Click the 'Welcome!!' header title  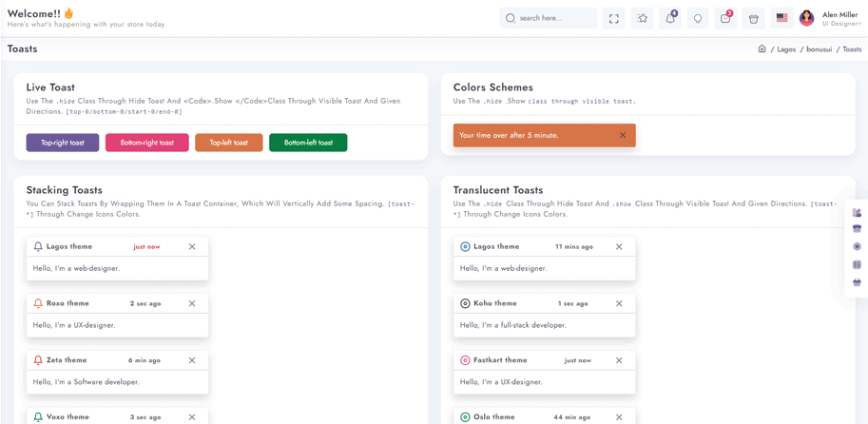coord(34,13)
